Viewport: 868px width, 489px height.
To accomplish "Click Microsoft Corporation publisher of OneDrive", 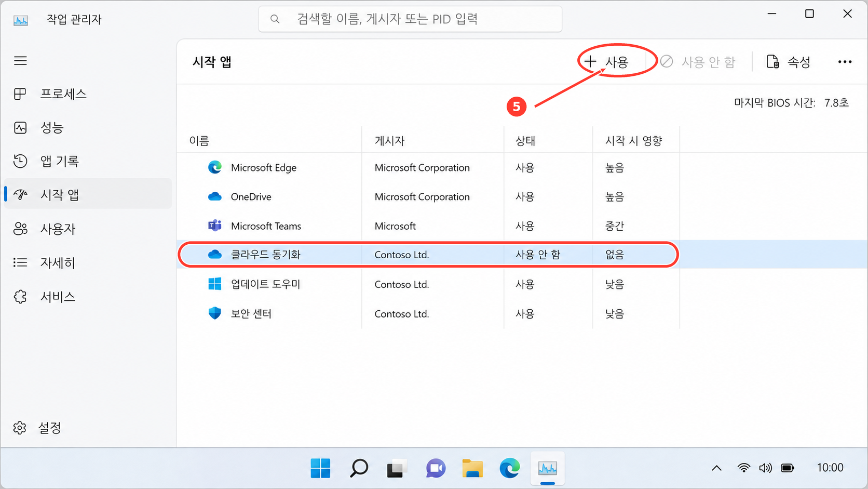I will pyautogui.click(x=422, y=197).
